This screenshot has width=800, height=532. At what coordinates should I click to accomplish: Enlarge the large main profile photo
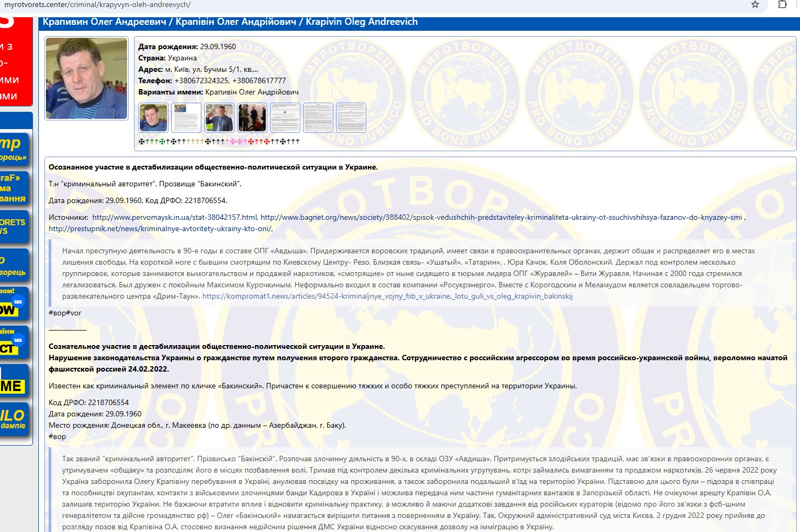pos(86,78)
